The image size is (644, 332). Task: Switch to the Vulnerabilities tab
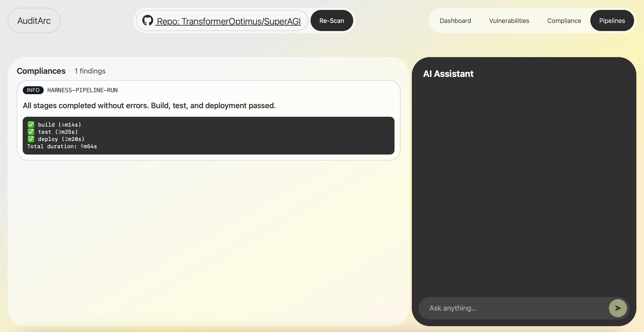[x=509, y=21]
